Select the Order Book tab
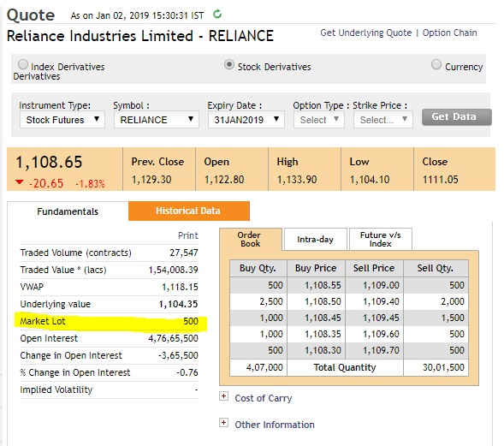The width and height of the screenshot is (504, 446). (x=251, y=239)
